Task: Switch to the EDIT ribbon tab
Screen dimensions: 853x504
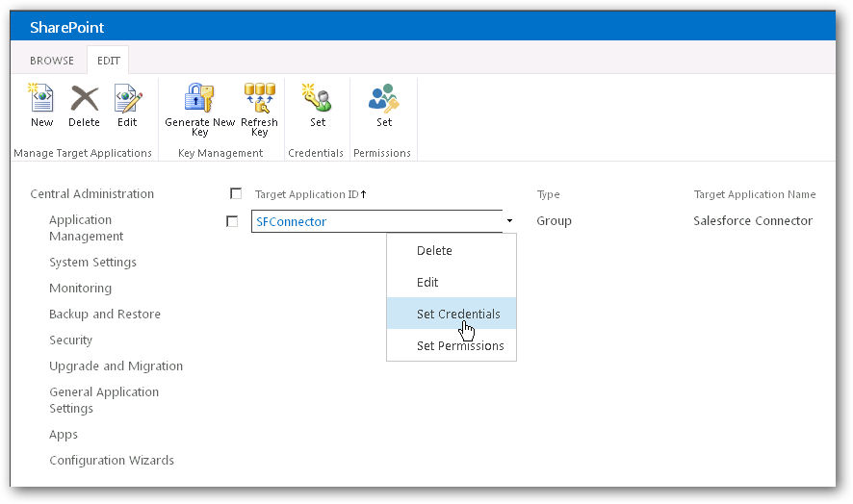Action: pos(108,61)
